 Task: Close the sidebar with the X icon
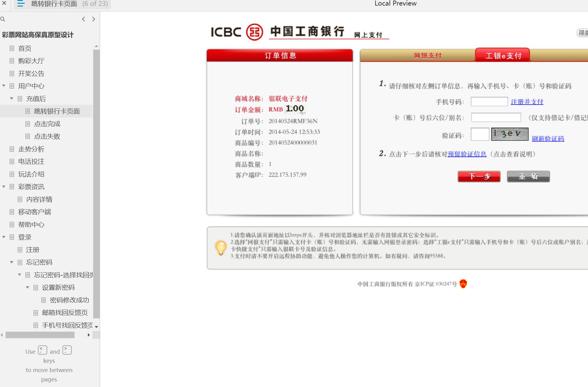[x=4, y=3]
